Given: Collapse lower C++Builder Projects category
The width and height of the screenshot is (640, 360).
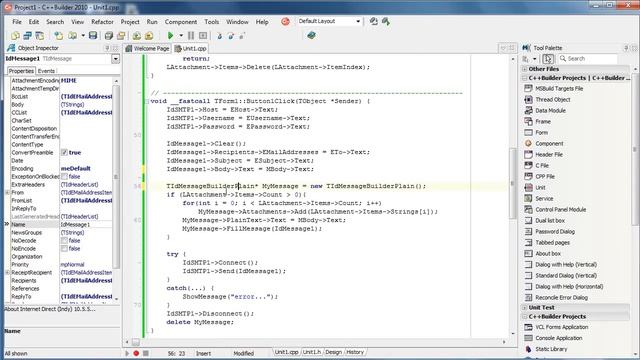Looking at the screenshot, I should tap(525, 317).
